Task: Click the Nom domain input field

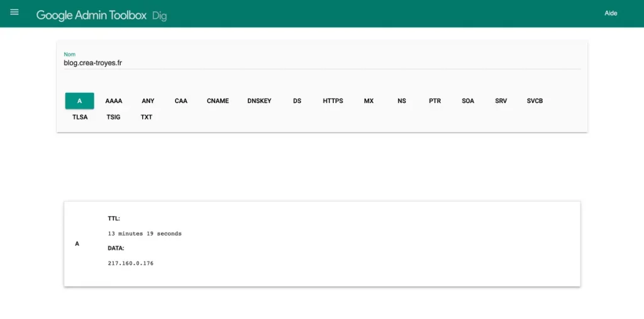Action: point(321,63)
